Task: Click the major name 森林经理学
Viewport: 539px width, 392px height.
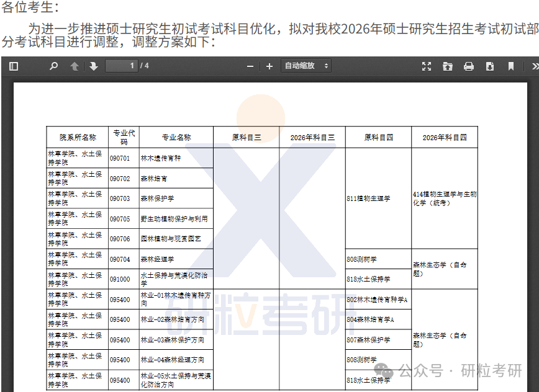Action: pyautogui.click(x=157, y=259)
